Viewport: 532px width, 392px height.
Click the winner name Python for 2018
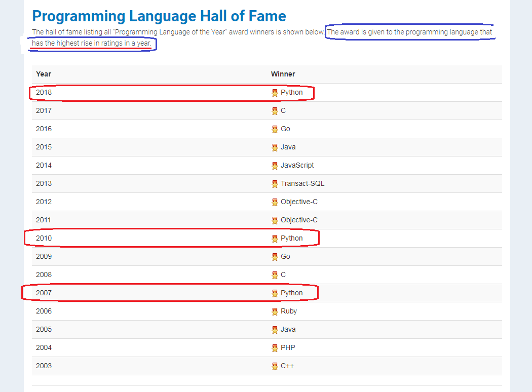291,93
